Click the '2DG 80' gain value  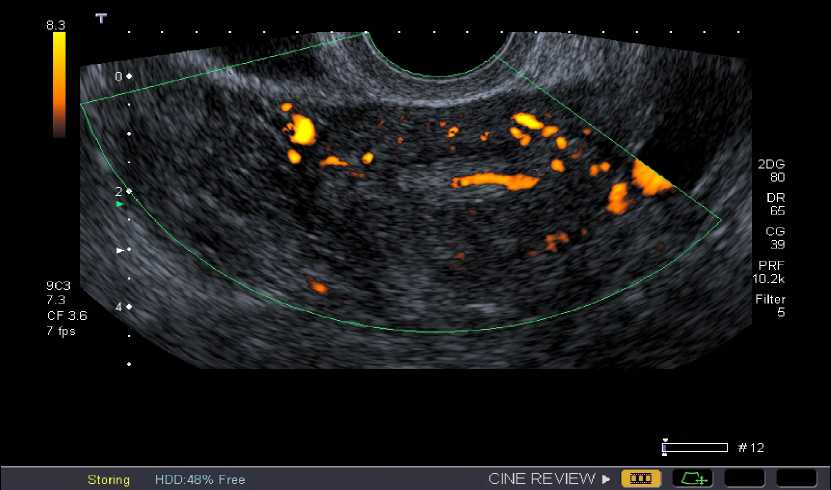click(771, 171)
